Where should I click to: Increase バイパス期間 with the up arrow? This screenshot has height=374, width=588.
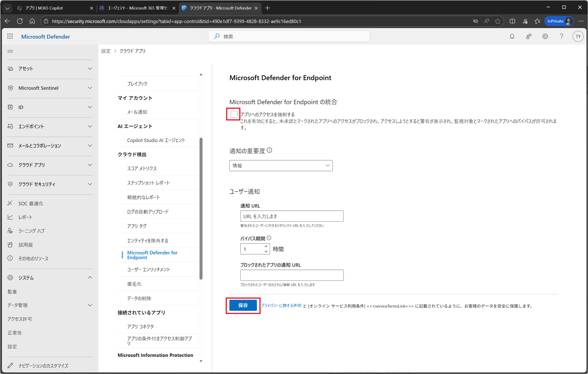point(266,247)
